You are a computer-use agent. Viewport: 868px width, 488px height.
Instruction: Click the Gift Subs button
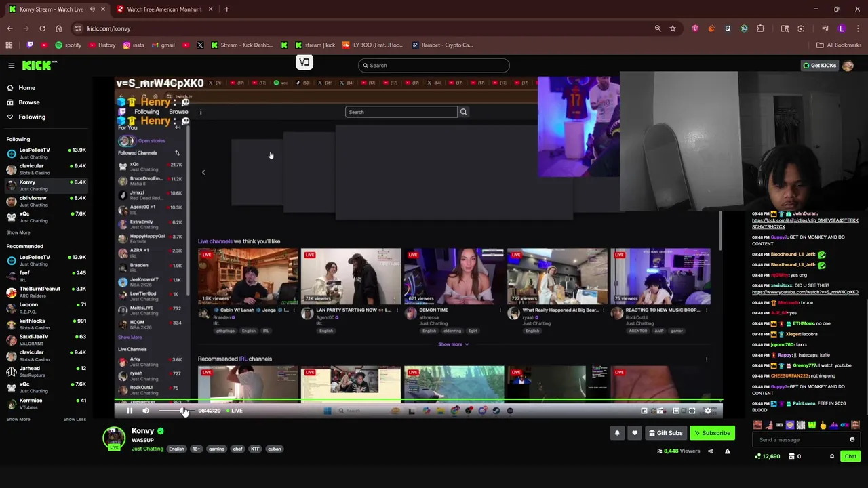[665, 433]
